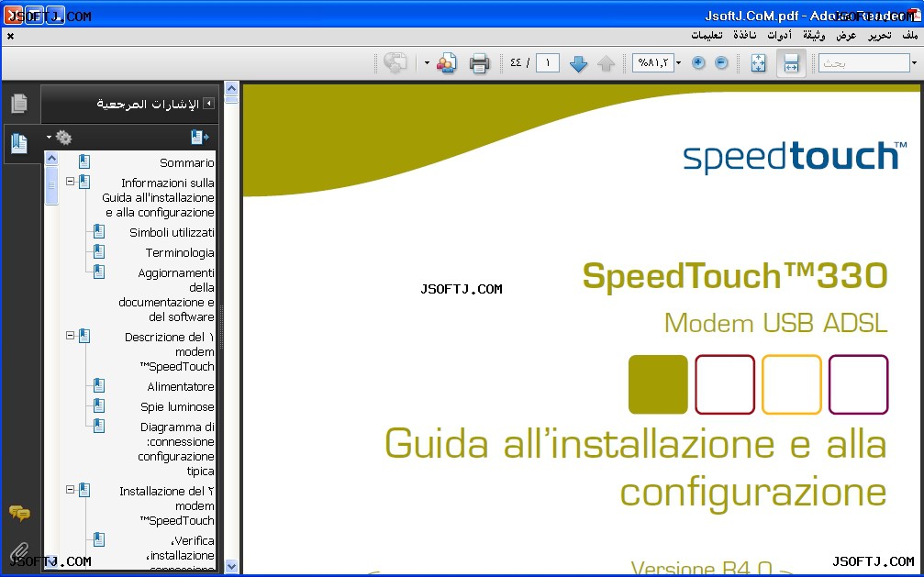Zoom in with the plus button
The image size is (924, 577).
tap(698, 62)
